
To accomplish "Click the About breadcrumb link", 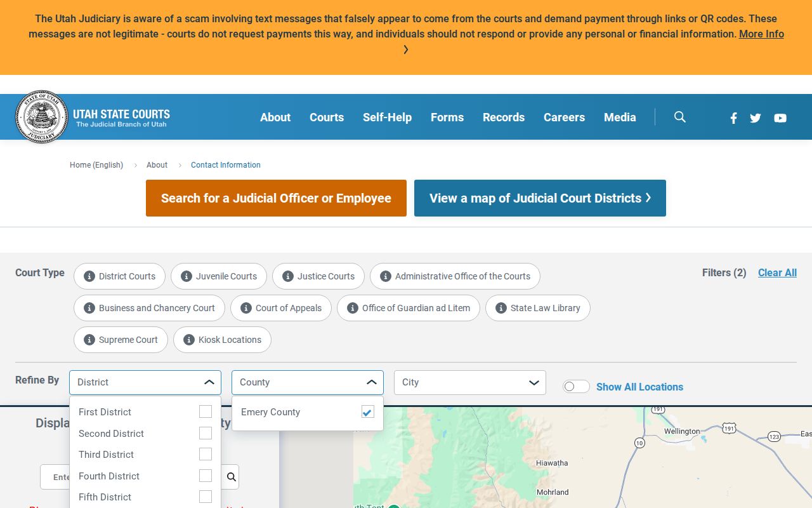I will (157, 165).
